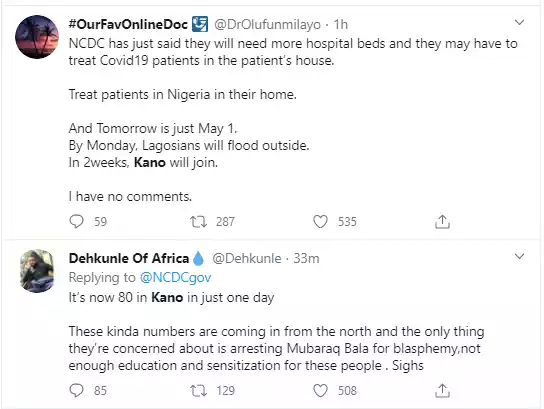Open Dehkunle Of Africa's profile name
The height and width of the screenshot is (409, 544).
129,258
